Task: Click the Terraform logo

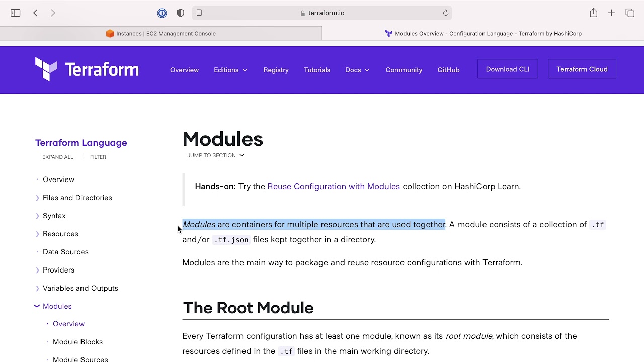Action: click(x=87, y=69)
